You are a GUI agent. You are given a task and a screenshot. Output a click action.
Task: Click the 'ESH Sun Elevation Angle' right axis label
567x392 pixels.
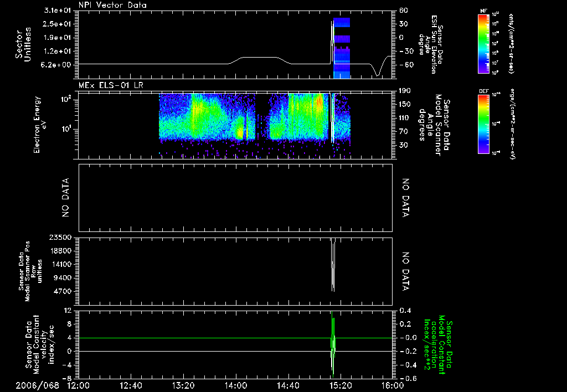click(x=430, y=44)
